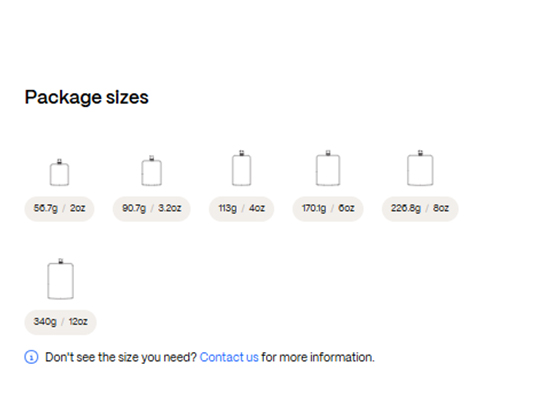Click the 56.7g weight value
560x420 pixels.
coord(45,208)
